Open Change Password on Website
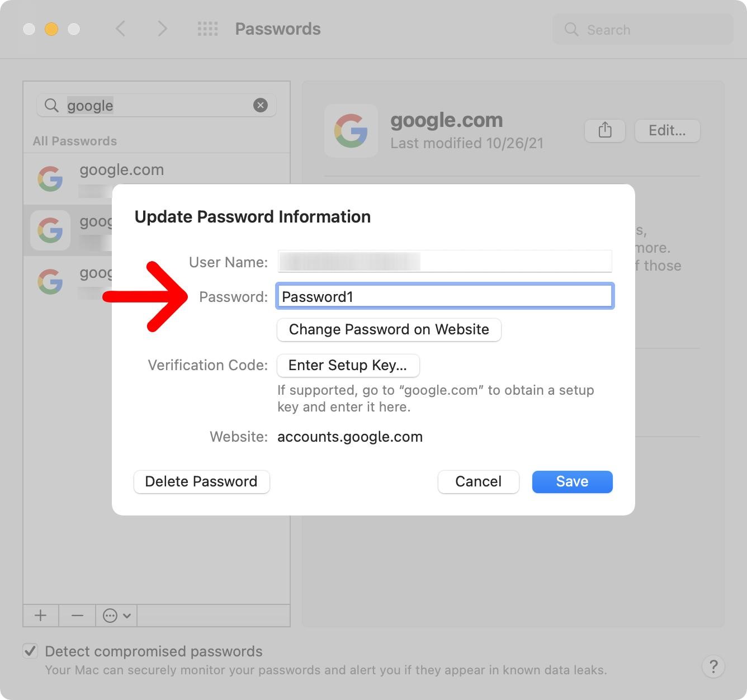 point(389,329)
